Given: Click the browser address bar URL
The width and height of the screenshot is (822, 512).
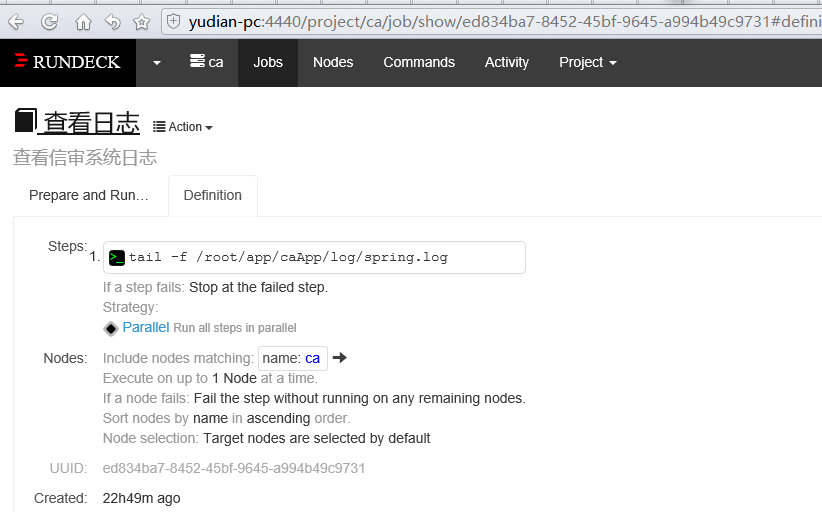Looking at the screenshot, I should pos(500,21).
